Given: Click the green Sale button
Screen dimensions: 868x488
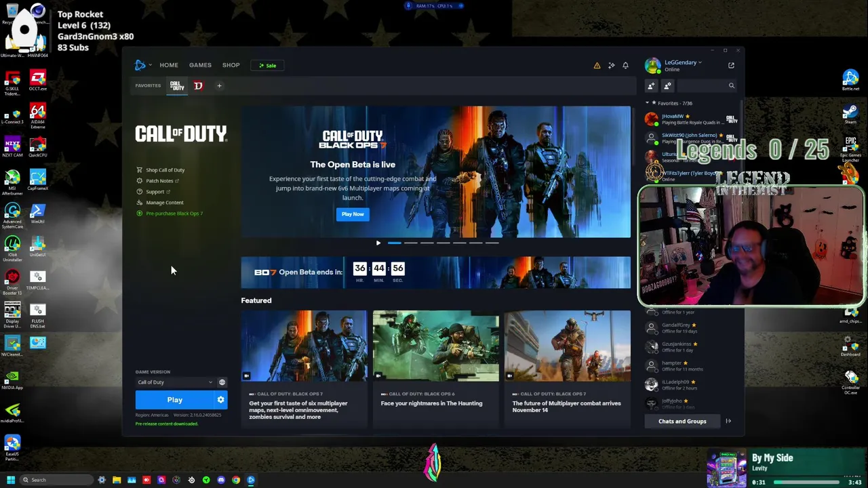Looking at the screenshot, I should (x=267, y=66).
